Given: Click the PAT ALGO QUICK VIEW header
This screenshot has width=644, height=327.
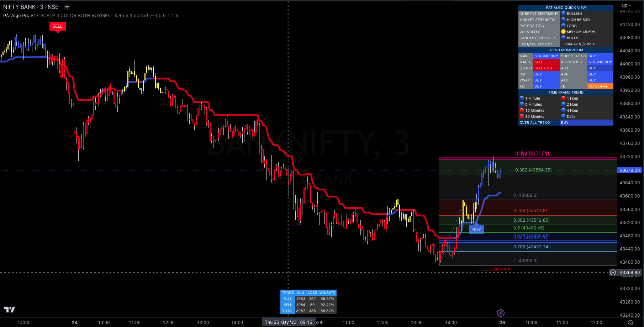Looking at the screenshot, I should [566, 7].
